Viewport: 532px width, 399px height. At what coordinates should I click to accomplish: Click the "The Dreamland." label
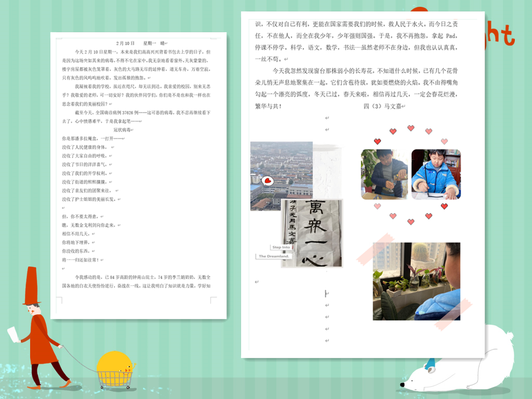tap(273, 256)
